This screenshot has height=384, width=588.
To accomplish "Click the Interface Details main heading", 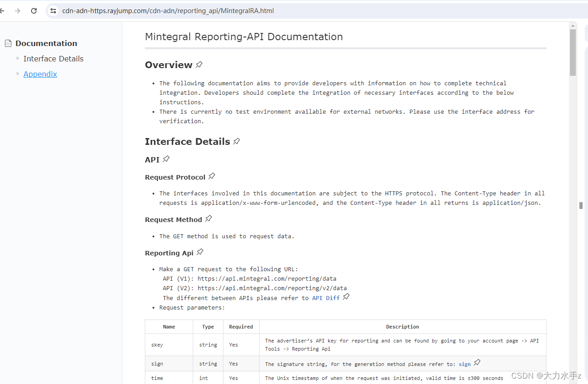I will point(187,142).
